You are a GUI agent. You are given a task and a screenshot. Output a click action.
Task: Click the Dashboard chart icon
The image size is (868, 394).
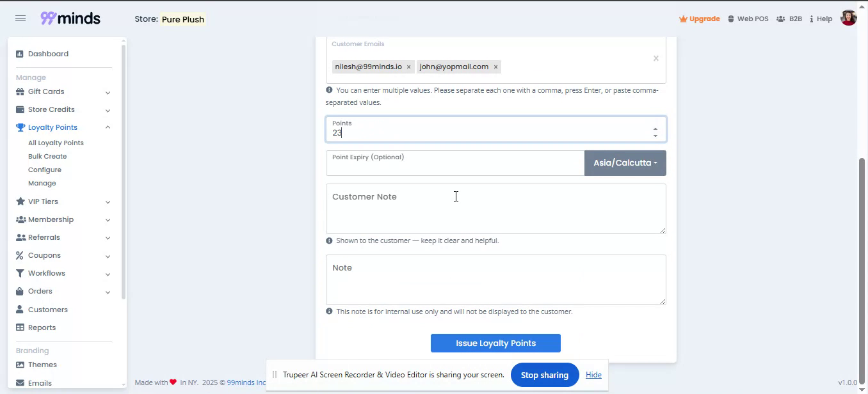(x=20, y=54)
